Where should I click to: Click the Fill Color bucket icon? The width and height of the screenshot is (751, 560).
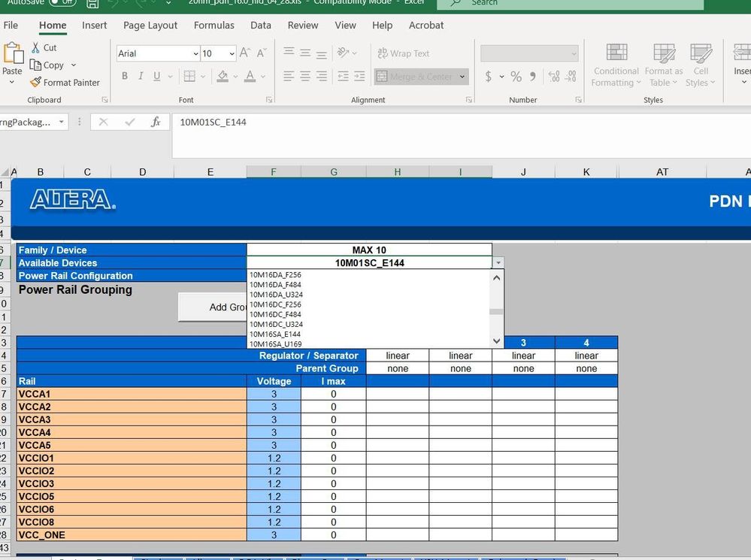coord(223,76)
